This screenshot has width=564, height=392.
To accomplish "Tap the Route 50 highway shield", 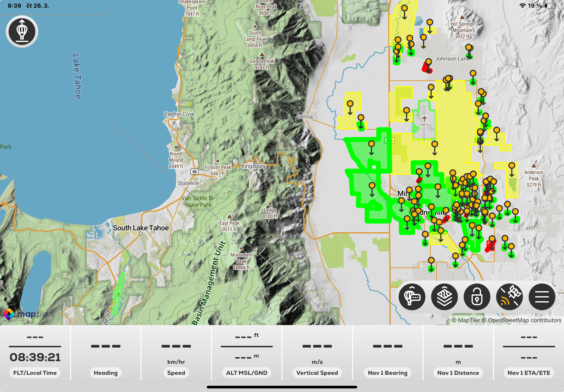I will click(195, 172).
